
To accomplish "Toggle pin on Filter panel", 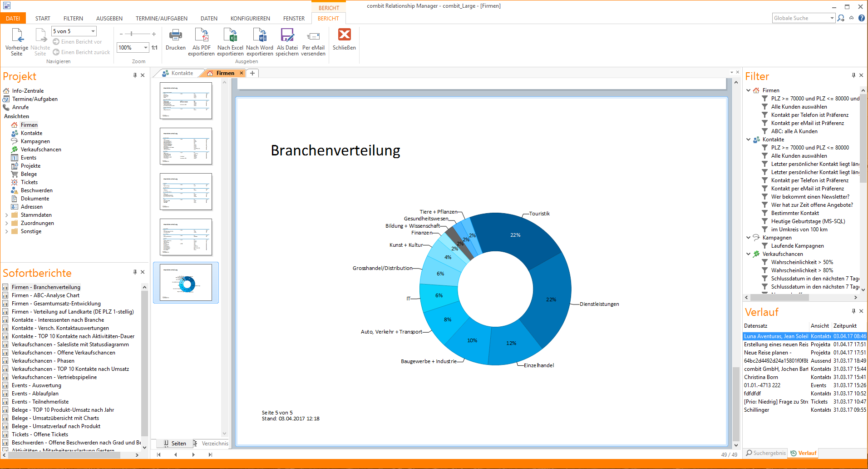I will [x=853, y=75].
